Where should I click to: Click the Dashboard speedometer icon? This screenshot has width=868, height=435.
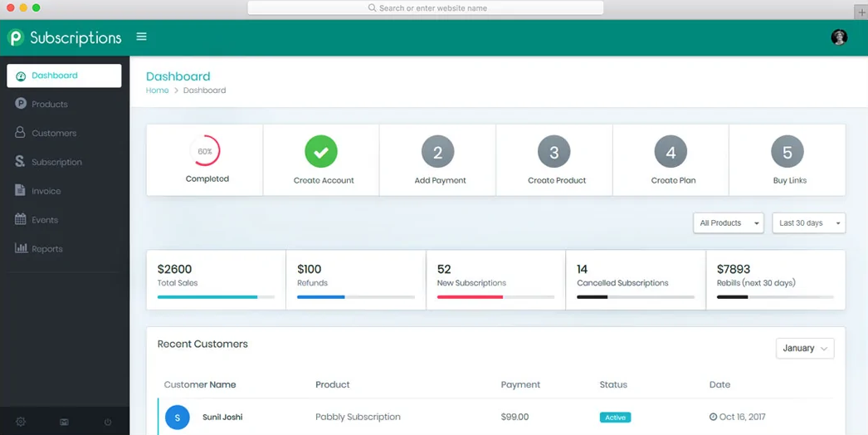pyautogui.click(x=21, y=76)
